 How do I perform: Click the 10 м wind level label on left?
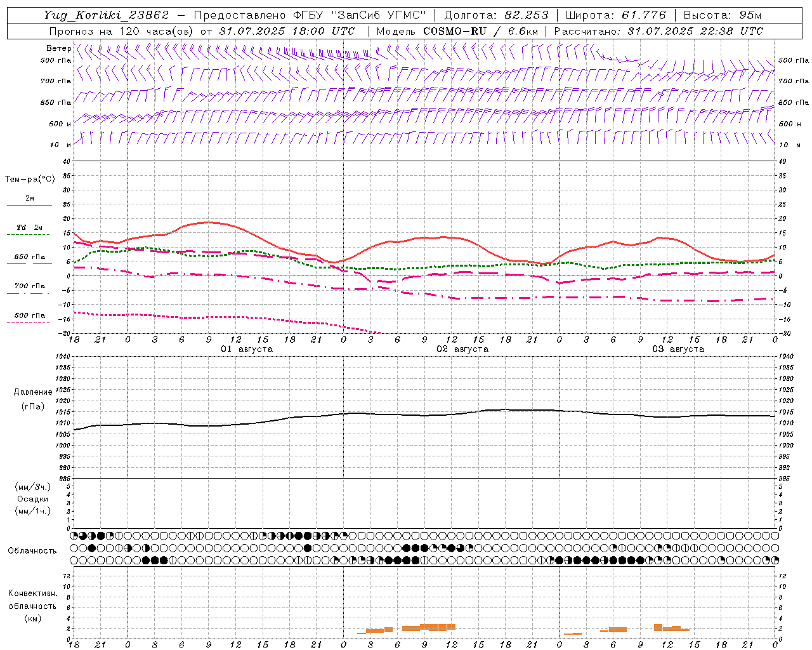click(61, 145)
